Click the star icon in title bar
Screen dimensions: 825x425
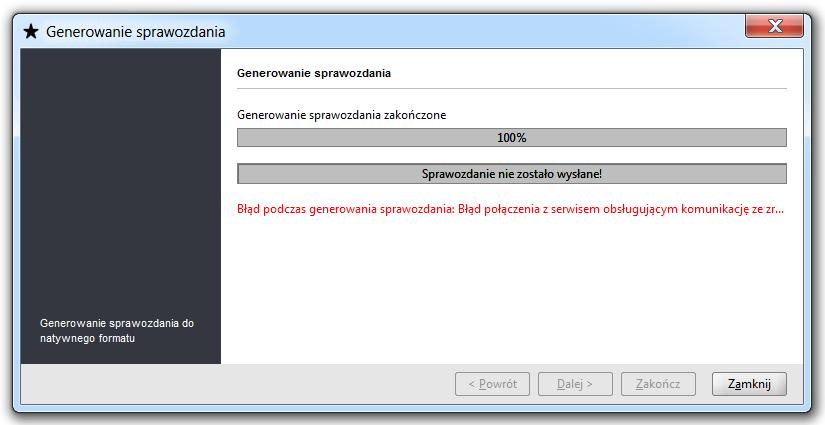[x=31, y=32]
